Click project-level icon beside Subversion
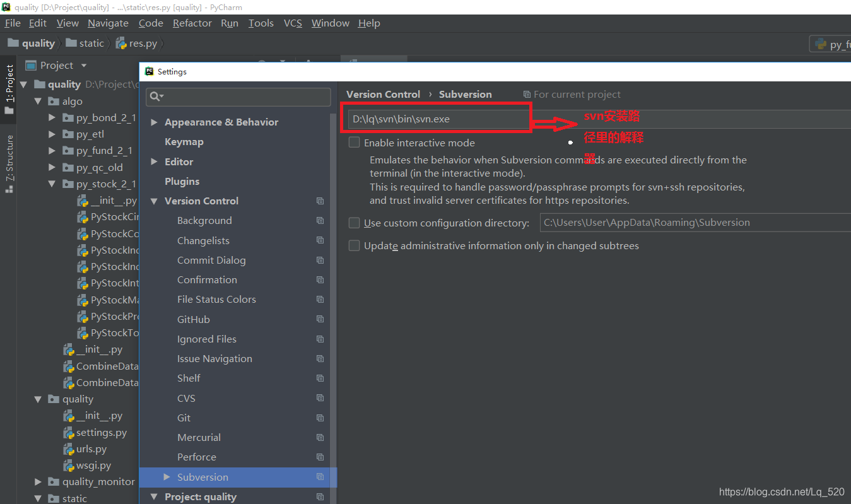This screenshot has width=851, height=504. 320,477
